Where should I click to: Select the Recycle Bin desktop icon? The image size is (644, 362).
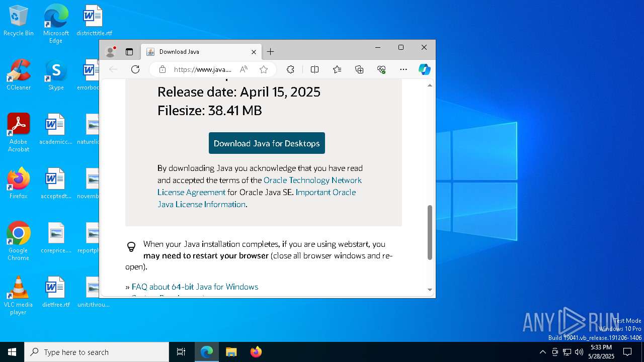[x=19, y=21]
